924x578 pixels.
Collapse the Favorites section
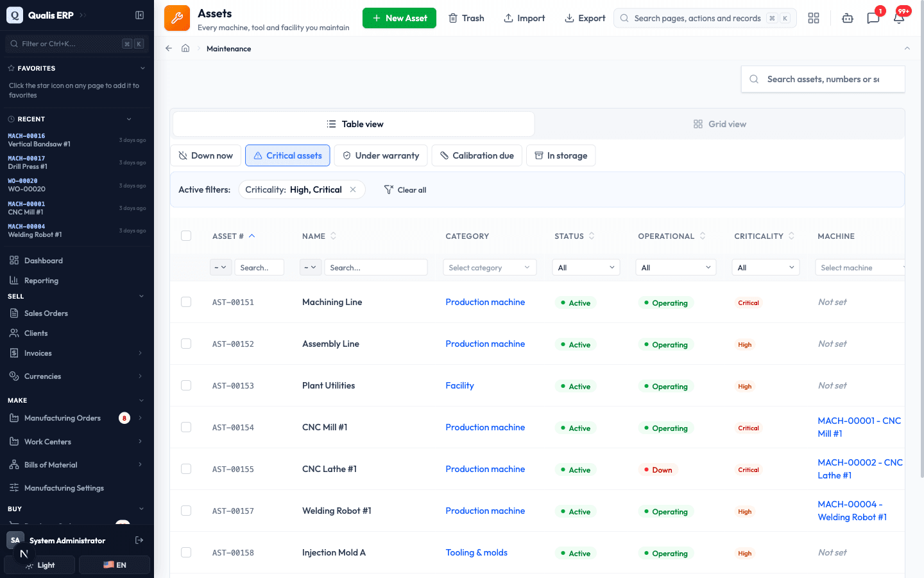142,68
